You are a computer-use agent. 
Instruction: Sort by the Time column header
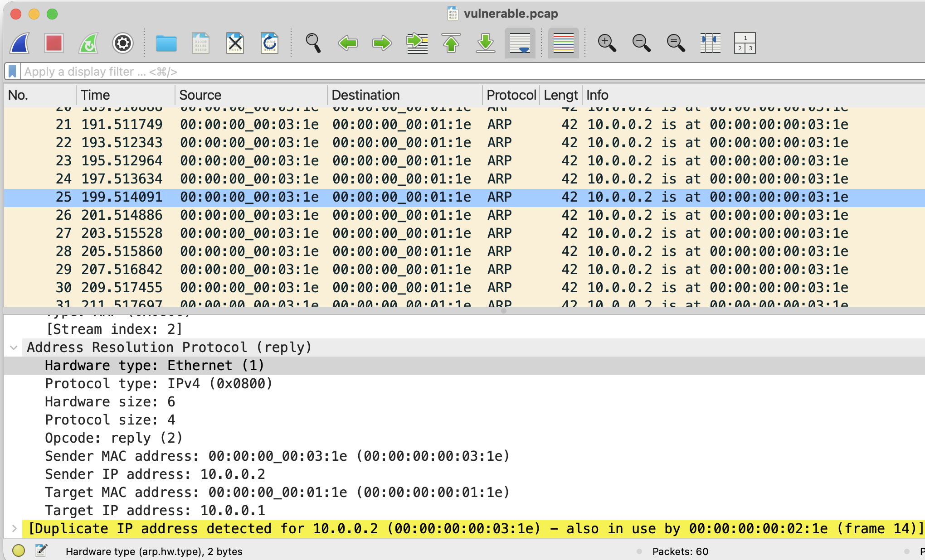point(126,95)
